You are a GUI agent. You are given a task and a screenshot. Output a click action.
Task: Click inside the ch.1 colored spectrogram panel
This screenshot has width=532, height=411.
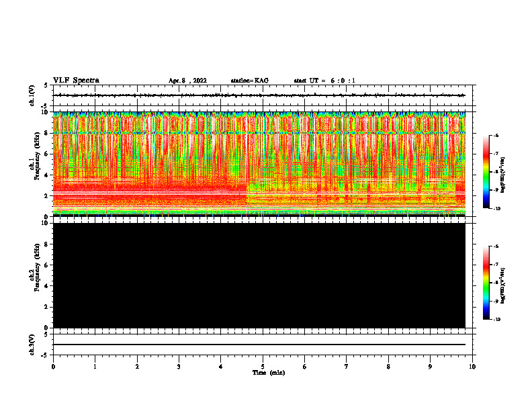click(x=259, y=164)
